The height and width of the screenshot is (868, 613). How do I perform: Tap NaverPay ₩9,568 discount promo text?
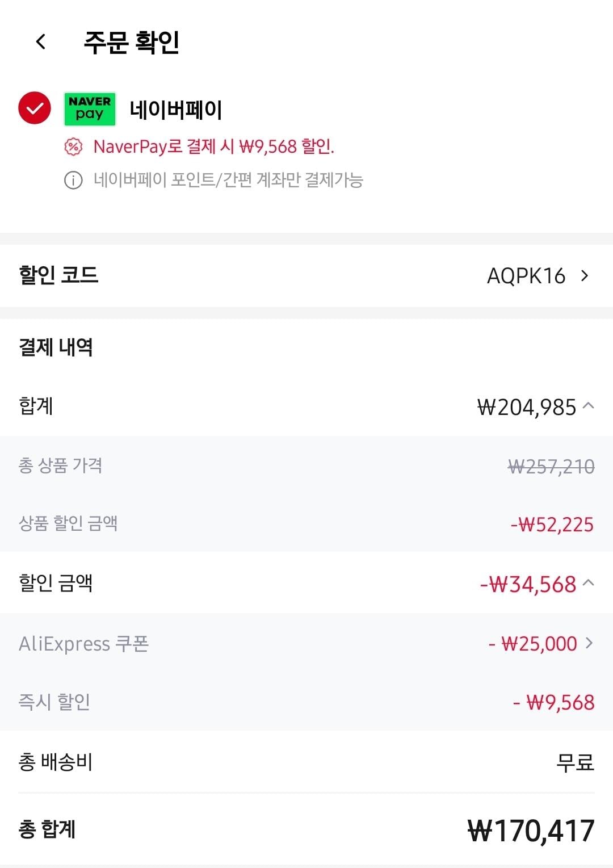tap(214, 146)
